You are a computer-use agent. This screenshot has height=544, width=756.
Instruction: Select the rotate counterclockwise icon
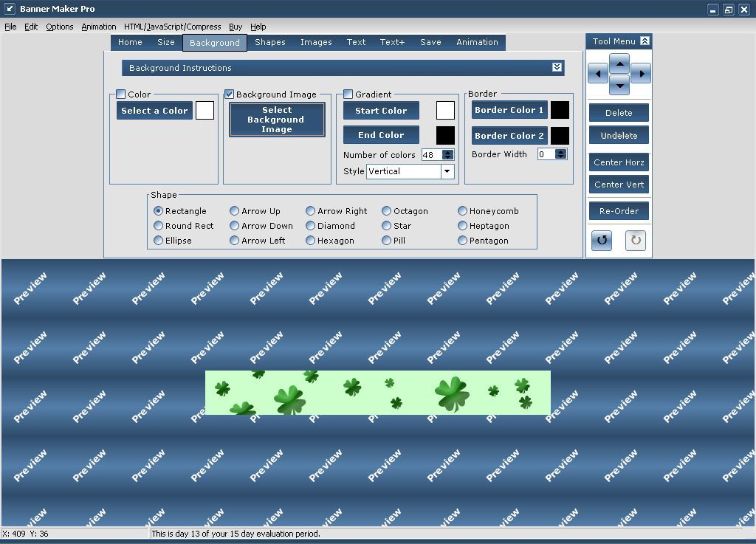click(601, 240)
